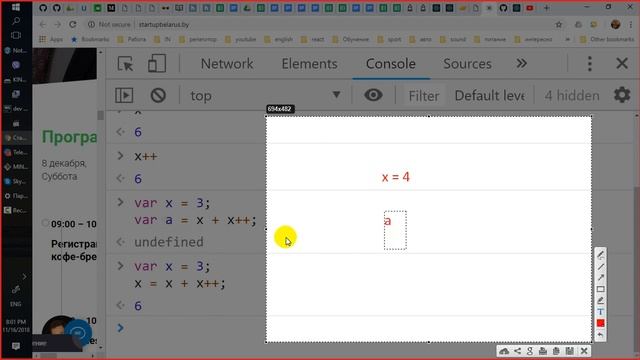Open the Chrome three-dot menu
Image resolution: width=640 pixels, height=360 pixels.
[x=631, y=24]
